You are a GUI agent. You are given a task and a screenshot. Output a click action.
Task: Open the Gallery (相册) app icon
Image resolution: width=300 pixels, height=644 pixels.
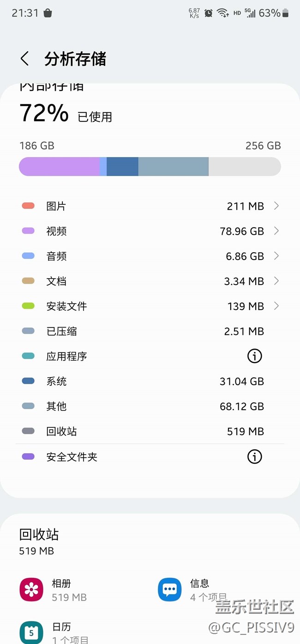31,589
